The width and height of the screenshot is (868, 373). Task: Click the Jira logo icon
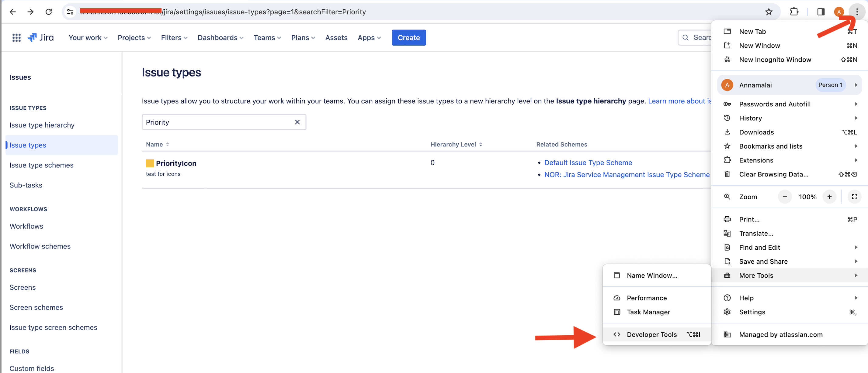coord(32,38)
